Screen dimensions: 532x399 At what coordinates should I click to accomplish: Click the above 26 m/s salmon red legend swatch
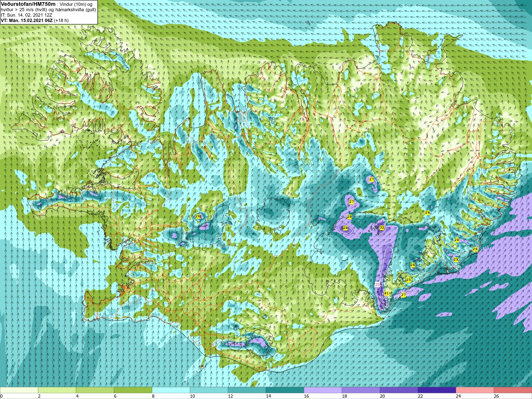[x=513, y=391]
